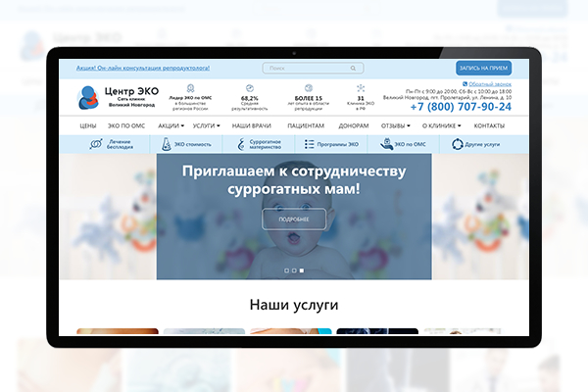Click the Наши услуги heading
Image resolution: width=588 pixels, height=392 pixels.
click(x=294, y=304)
